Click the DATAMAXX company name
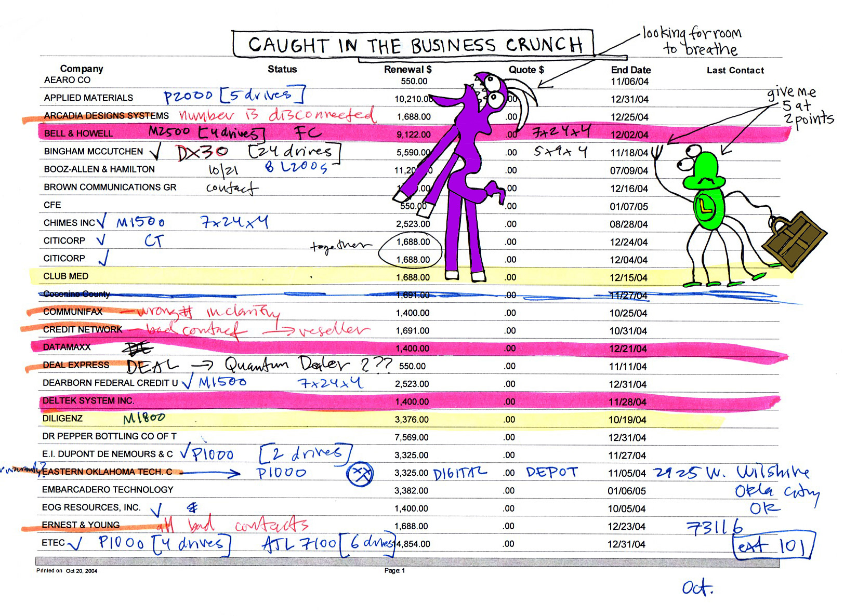This screenshot has width=844, height=616. (67, 347)
